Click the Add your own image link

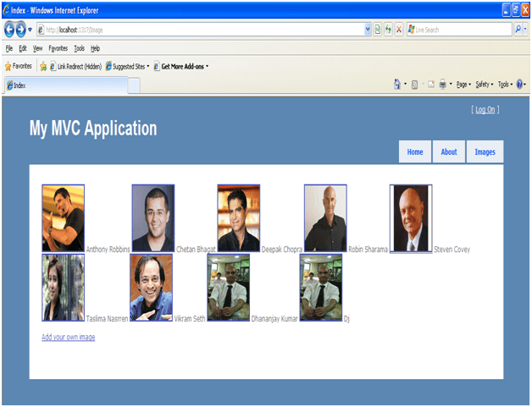[68, 338]
